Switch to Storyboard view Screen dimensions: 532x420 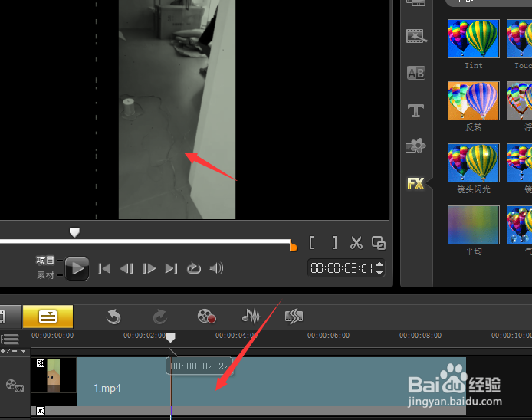[x=10, y=317]
